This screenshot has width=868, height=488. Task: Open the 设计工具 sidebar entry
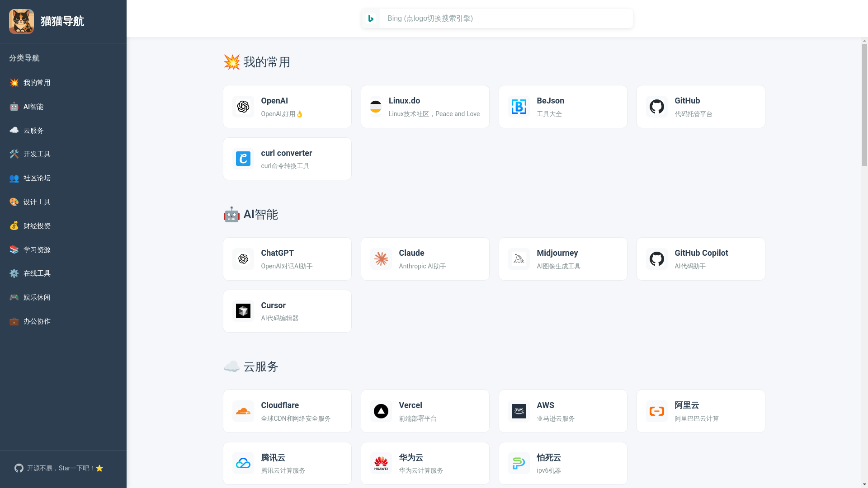[63, 202]
